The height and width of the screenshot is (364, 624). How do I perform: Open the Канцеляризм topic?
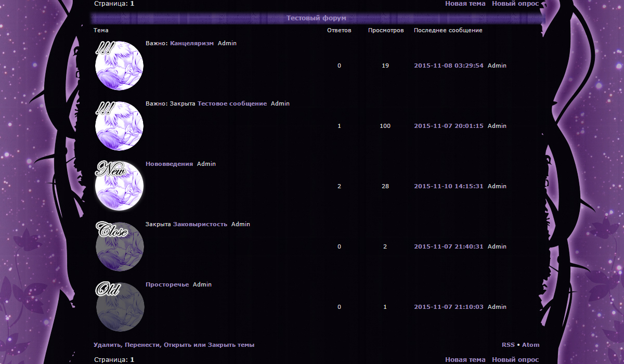pyautogui.click(x=191, y=44)
